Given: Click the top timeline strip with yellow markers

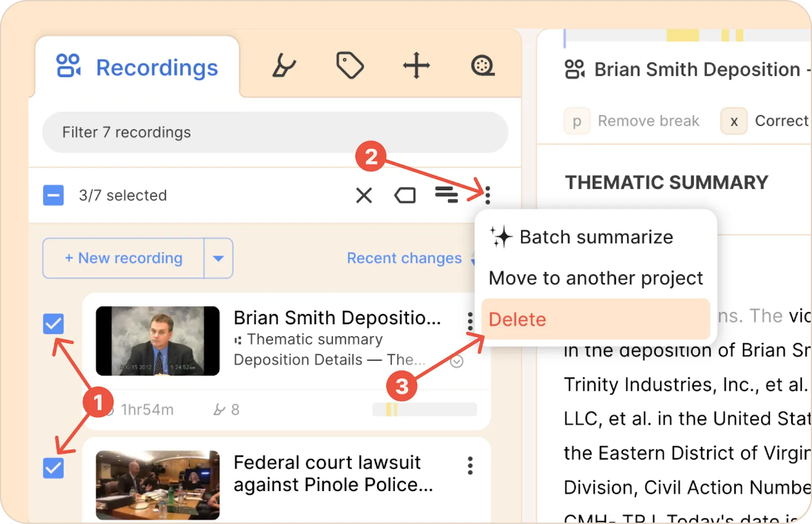Looking at the screenshot, I should click(688, 36).
